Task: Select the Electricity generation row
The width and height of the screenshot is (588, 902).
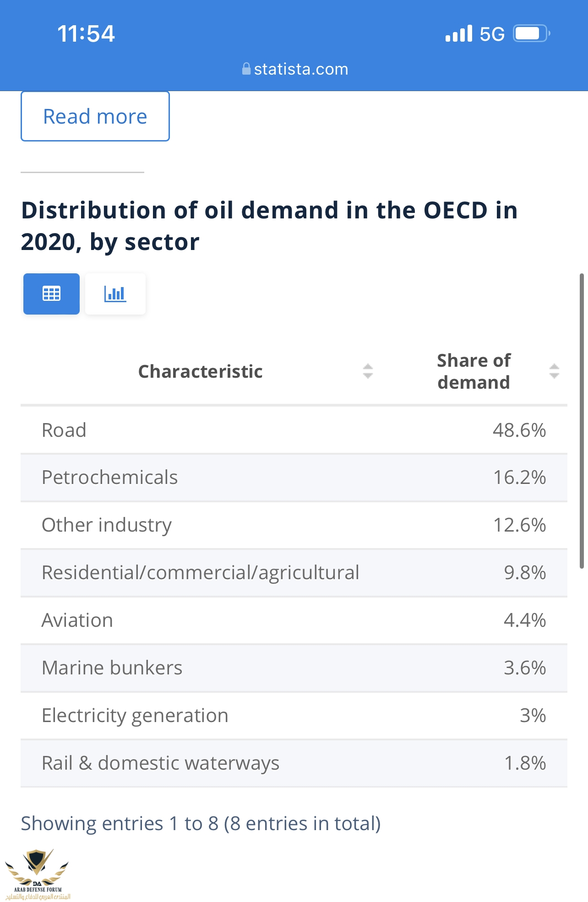Action: pos(294,716)
